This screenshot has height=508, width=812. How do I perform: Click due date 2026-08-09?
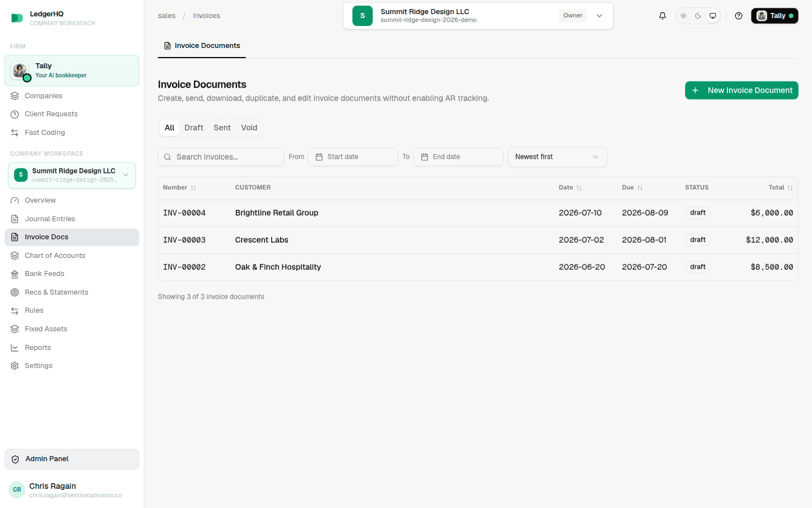click(x=645, y=213)
